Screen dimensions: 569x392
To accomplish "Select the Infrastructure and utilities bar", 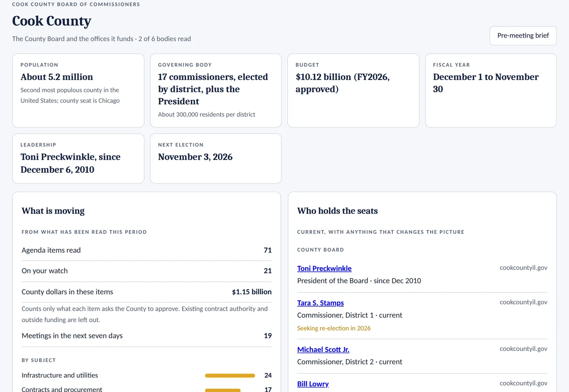I will (230, 376).
